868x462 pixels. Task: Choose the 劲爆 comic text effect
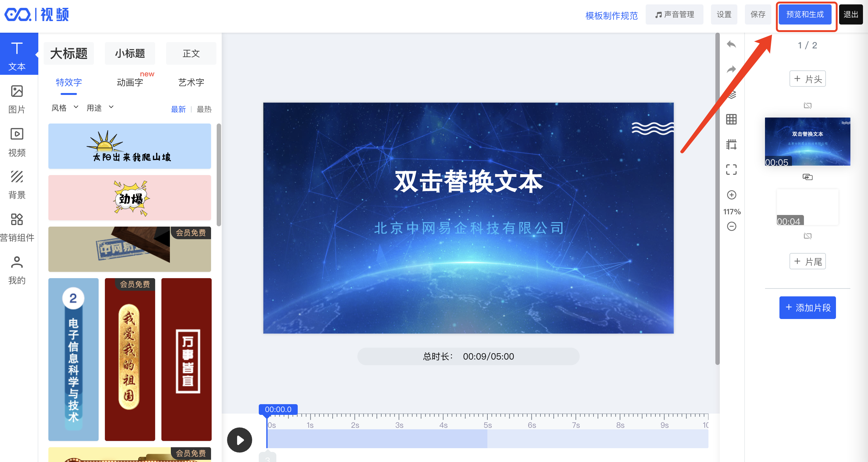tap(130, 198)
